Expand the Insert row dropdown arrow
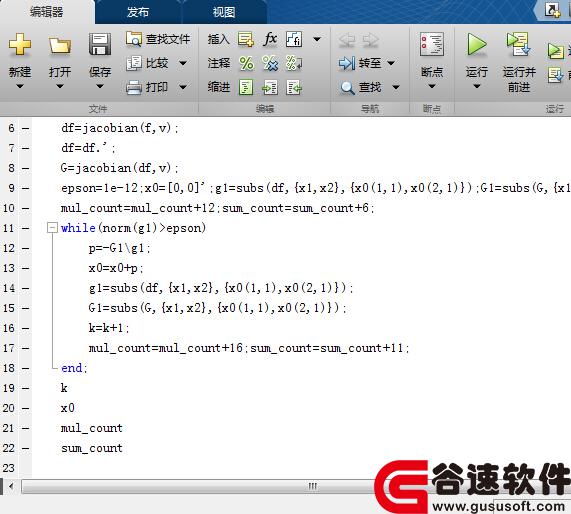The height and width of the screenshot is (514, 571). point(317,39)
